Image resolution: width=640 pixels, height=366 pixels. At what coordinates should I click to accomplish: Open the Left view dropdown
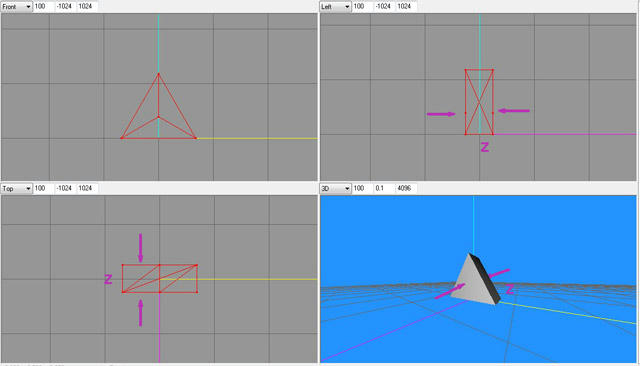[335, 7]
